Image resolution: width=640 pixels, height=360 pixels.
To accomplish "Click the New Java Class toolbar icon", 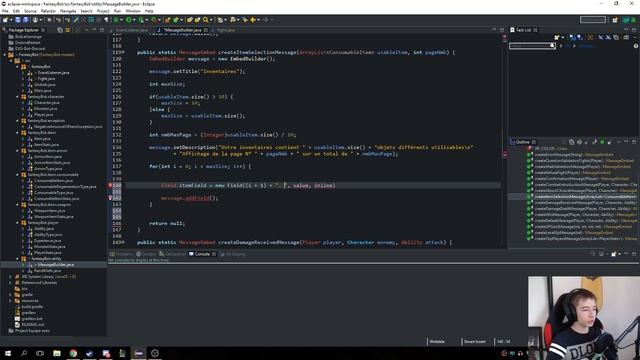I will pyautogui.click(x=176, y=20).
